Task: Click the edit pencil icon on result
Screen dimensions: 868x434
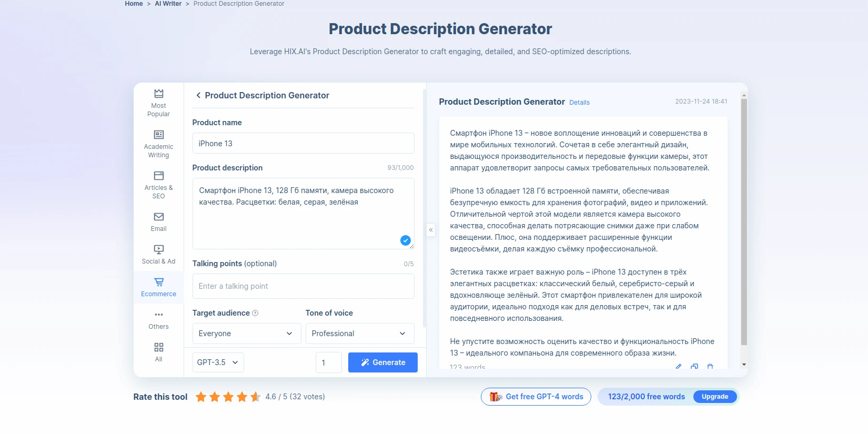Action: coord(679,366)
